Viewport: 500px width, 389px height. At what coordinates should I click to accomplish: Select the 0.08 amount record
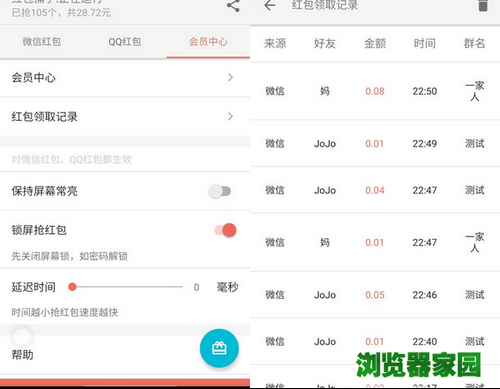coord(375,91)
